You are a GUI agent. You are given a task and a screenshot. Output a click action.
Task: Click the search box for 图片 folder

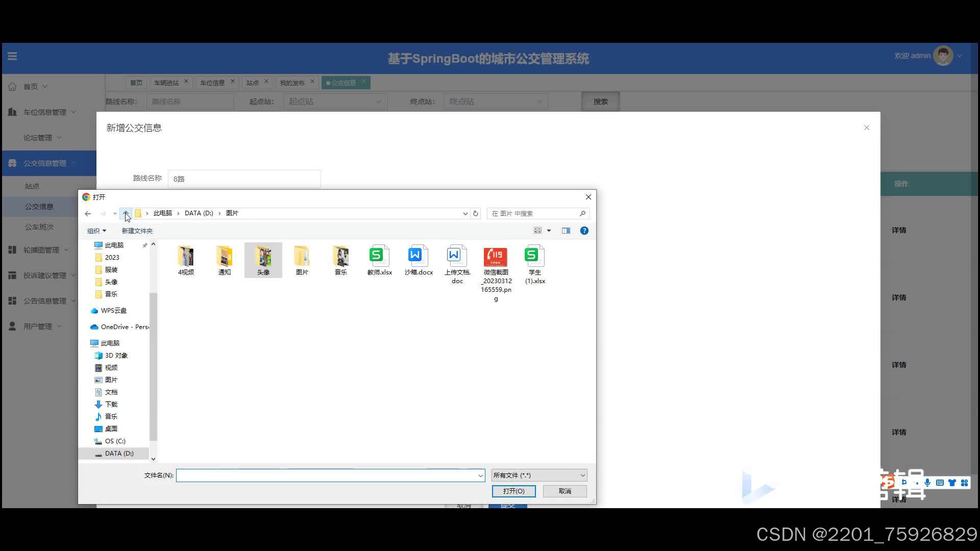533,213
